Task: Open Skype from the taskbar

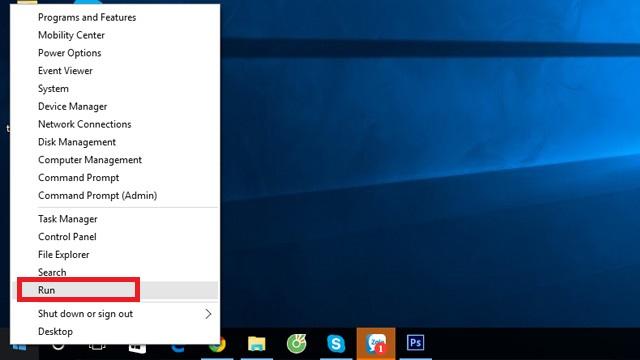Action: point(336,344)
